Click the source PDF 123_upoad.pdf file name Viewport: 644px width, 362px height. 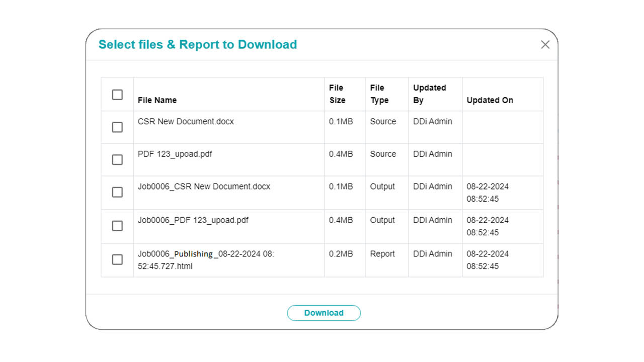click(x=175, y=154)
